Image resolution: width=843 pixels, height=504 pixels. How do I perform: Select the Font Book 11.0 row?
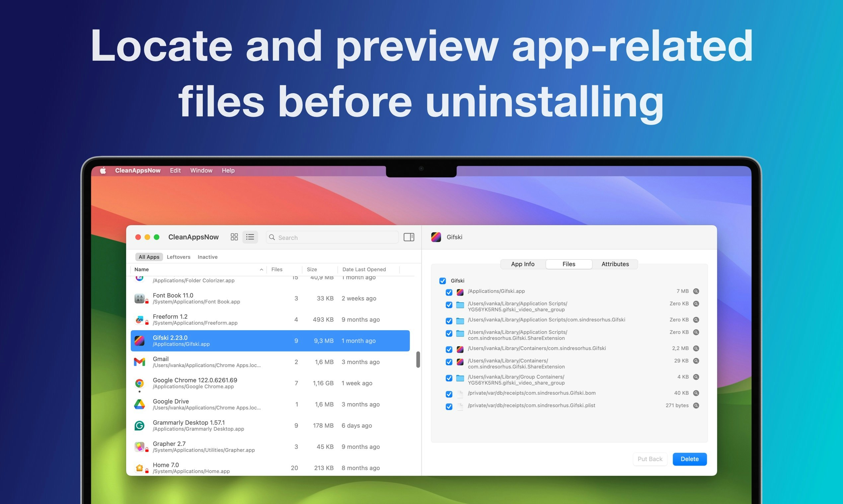[270, 298]
